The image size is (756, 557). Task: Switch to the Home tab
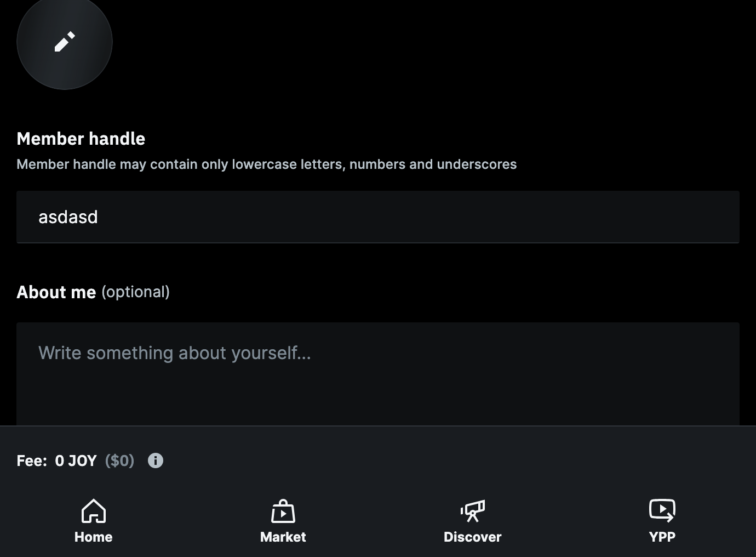coord(93,521)
